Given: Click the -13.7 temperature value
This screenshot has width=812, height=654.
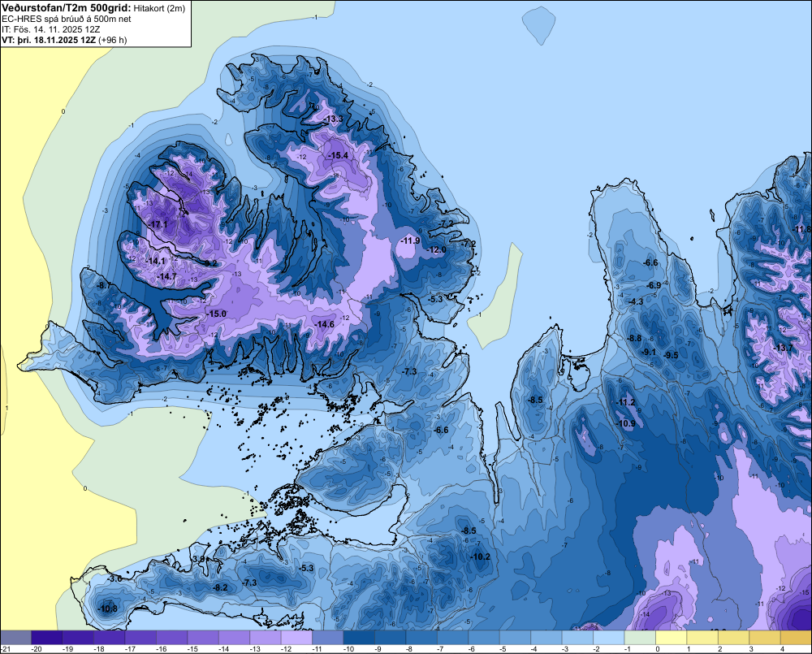Looking at the screenshot, I should [x=783, y=349].
